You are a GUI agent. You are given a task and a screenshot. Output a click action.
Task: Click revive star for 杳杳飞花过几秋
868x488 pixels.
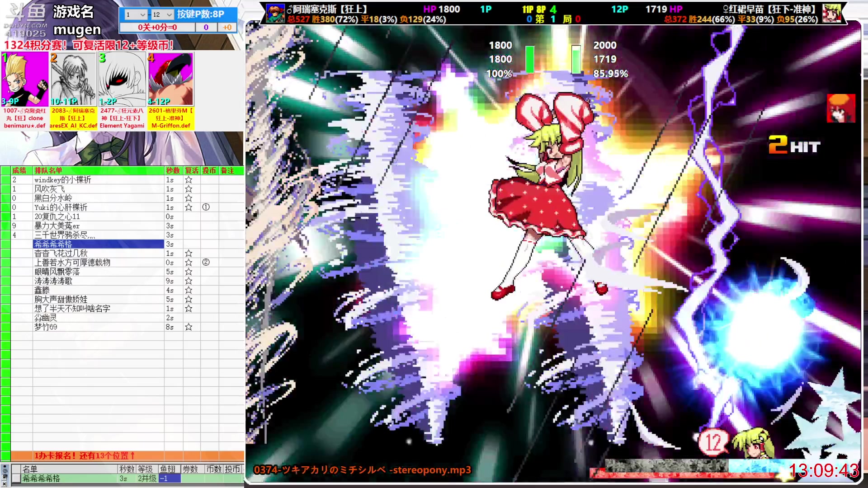tap(189, 253)
